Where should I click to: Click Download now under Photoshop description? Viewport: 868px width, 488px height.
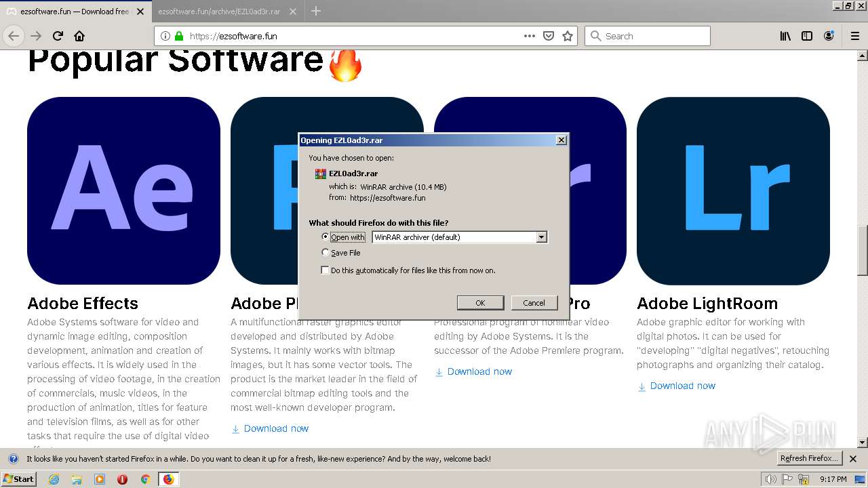tap(276, 429)
